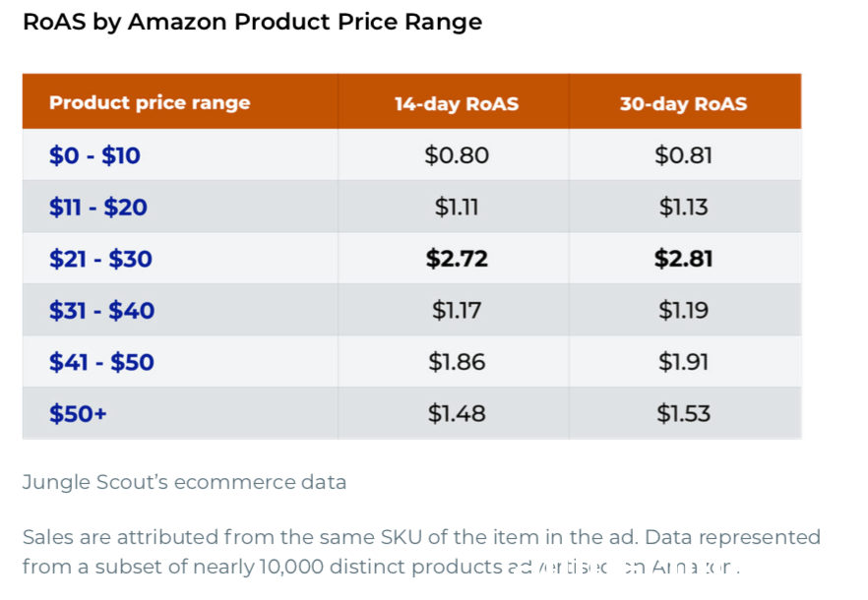Select the $1.13 30-day RoAS value
This screenshot has width=868, height=600.
point(683,208)
